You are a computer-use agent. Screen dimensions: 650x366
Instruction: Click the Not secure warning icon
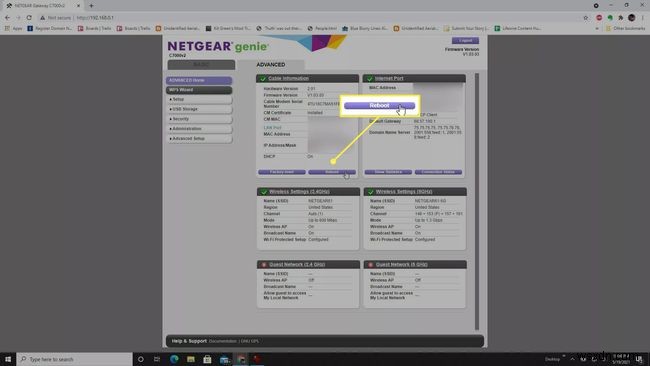coord(42,18)
